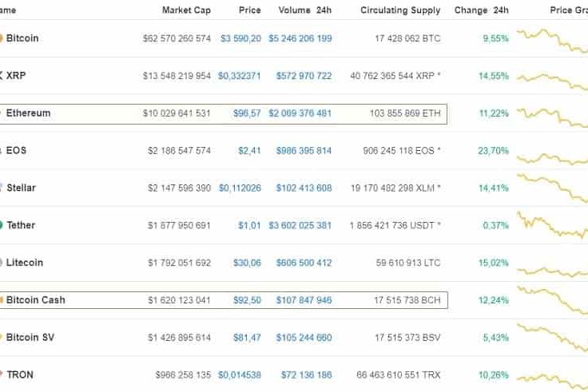This screenshot has width=588, height=392.
Task: Click the TRON logo icon
Action: pos(2,374)
